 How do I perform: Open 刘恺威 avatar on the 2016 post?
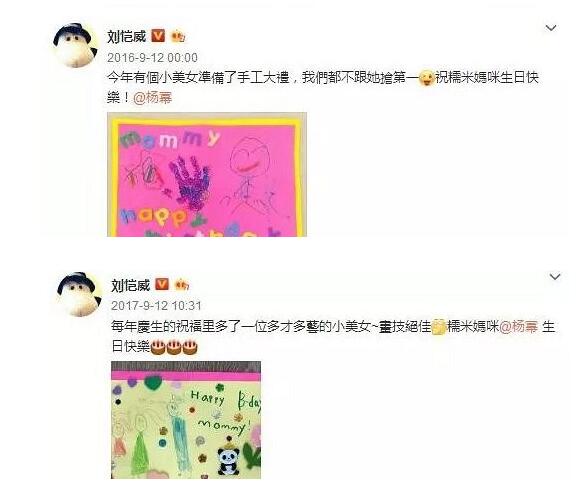75,45
